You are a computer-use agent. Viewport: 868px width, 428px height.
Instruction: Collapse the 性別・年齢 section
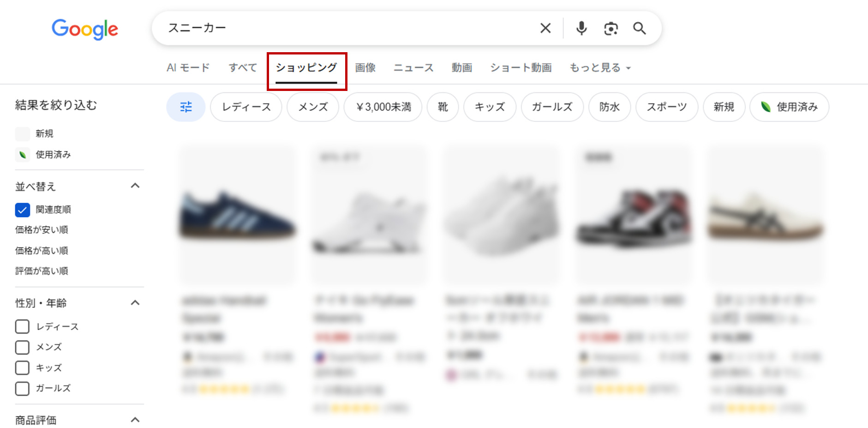coord(135,303)
